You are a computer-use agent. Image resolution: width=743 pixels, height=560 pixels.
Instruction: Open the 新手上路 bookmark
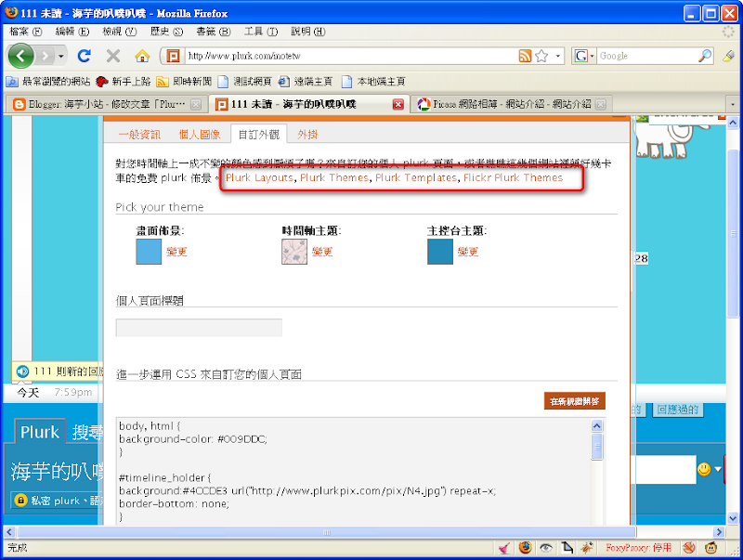tap(123, 82)
